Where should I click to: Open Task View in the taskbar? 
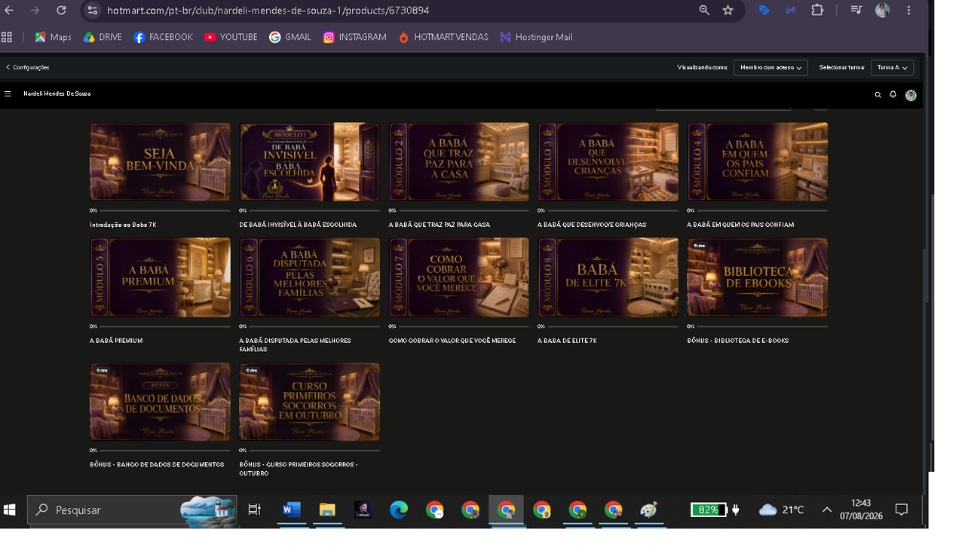coord(254,510)
